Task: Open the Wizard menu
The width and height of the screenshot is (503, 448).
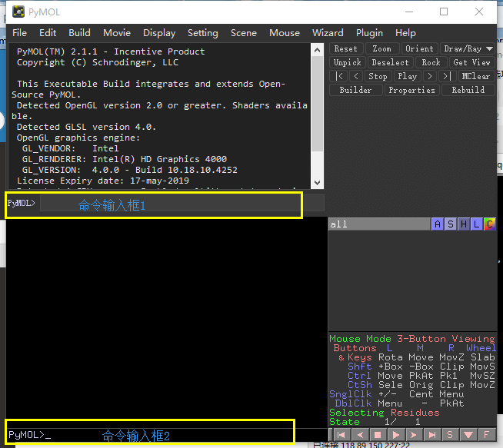Action: pos(328,33)
